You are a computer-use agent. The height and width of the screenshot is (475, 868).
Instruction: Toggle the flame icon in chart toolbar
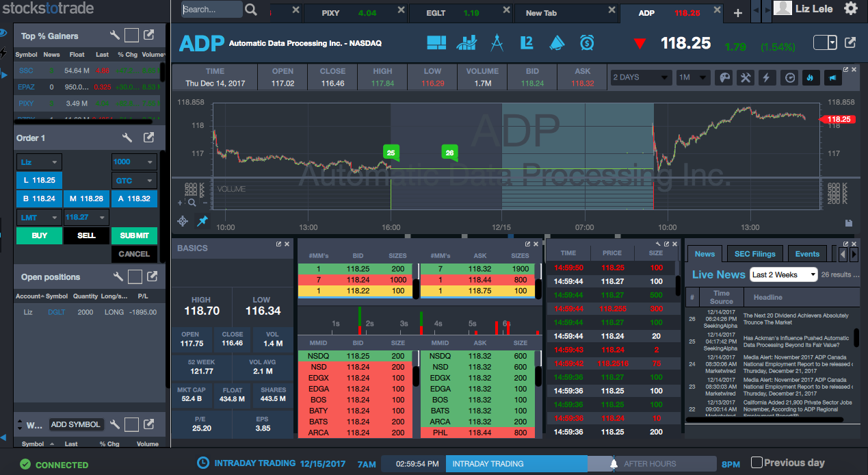pyautogui.click(x=811, y=77)
